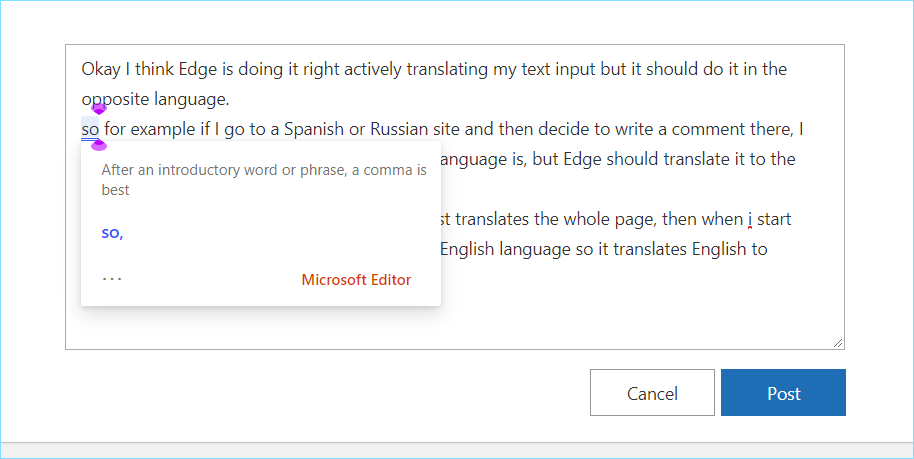Click the purple selection handle below "so"

(x=99, y=146)
